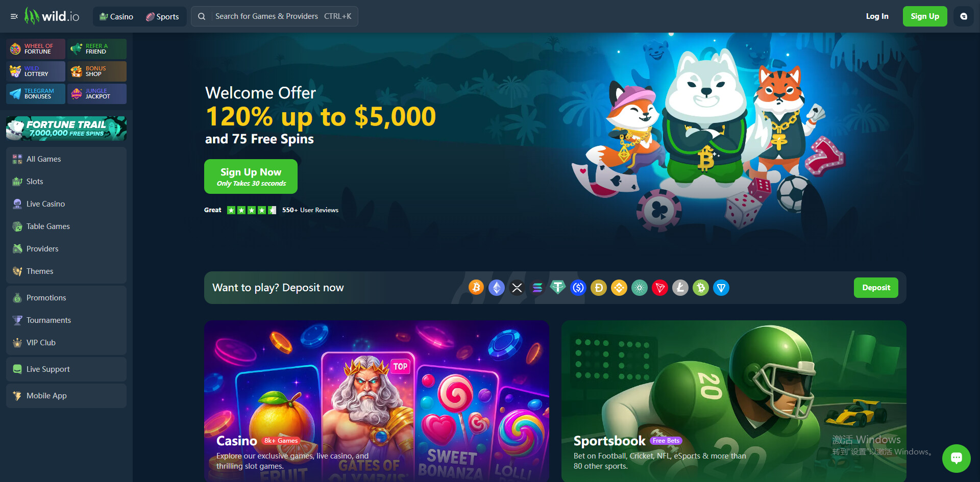Open the Wheel of Fortune tile
This screenshot has height=482, width=980.
pos(36,49)
